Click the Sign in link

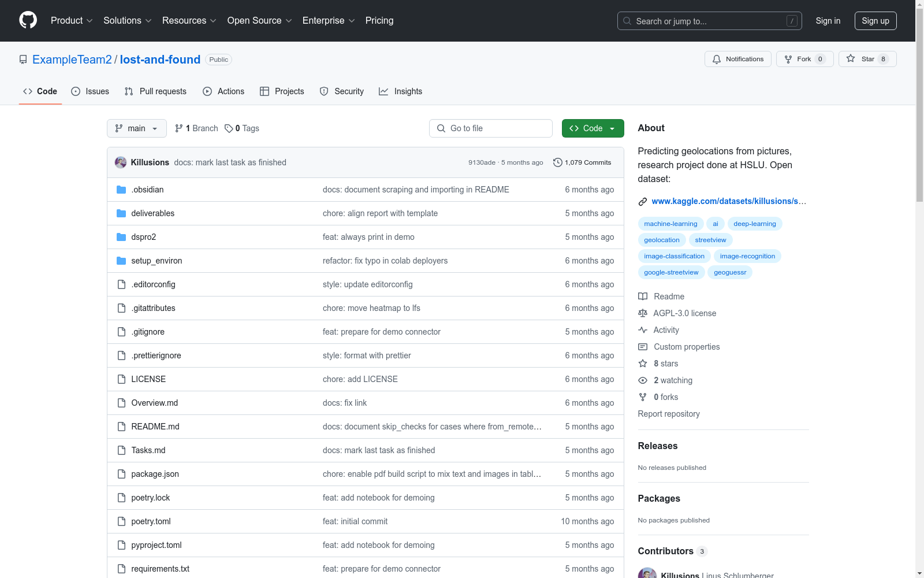tap(828, 21)
